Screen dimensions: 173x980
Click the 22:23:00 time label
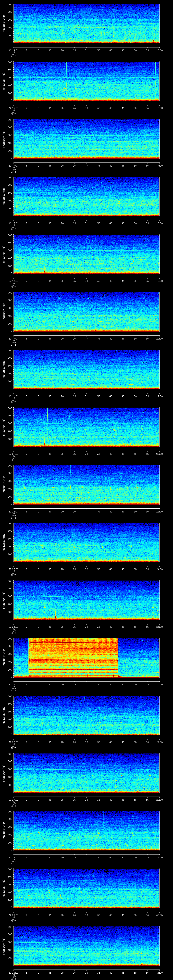click(13, 569)
